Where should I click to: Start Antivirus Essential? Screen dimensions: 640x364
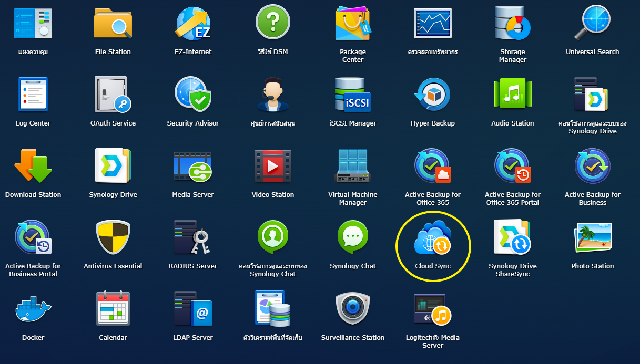[113, 236]
